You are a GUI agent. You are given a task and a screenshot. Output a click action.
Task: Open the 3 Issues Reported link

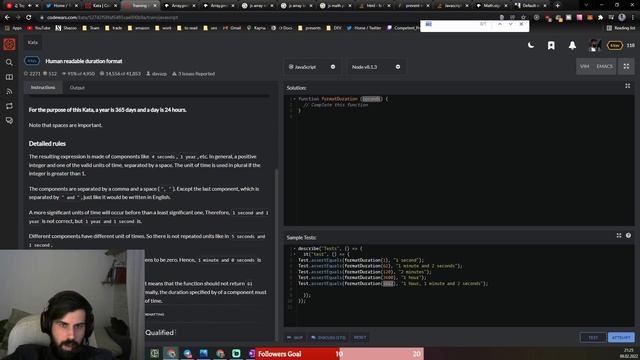pos(193,74)
